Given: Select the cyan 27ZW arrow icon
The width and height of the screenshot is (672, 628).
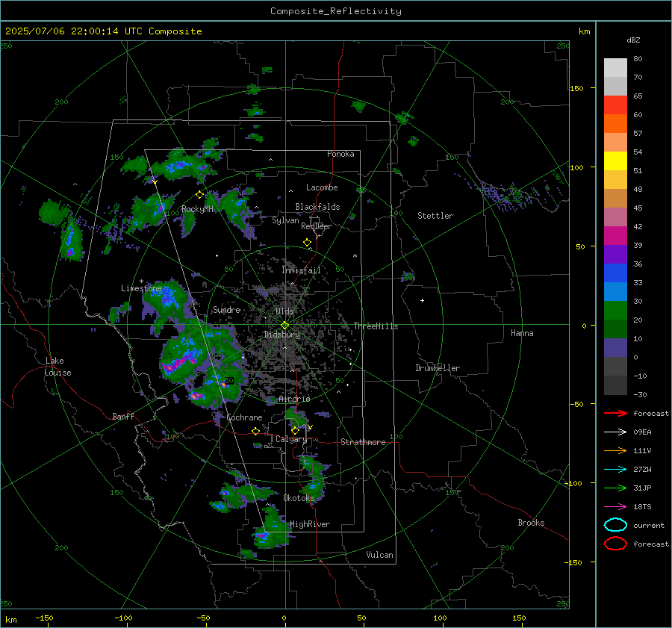Looking at the screenshot, I should (x=615, y=470).
